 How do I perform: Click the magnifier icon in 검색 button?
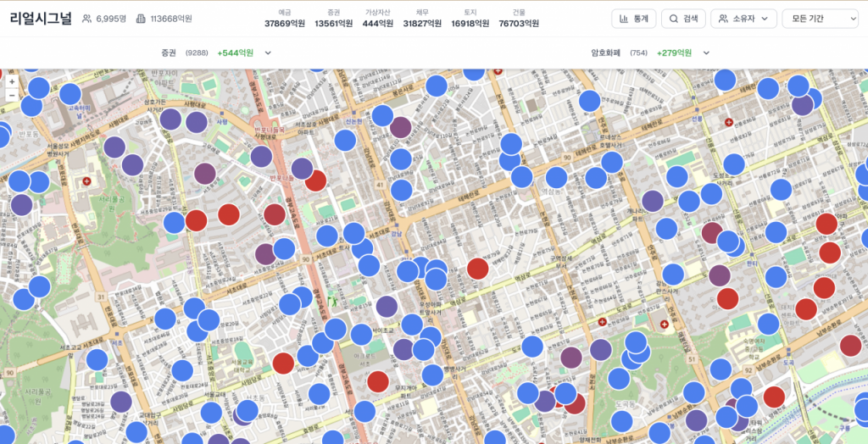click(x=673, y=19)
